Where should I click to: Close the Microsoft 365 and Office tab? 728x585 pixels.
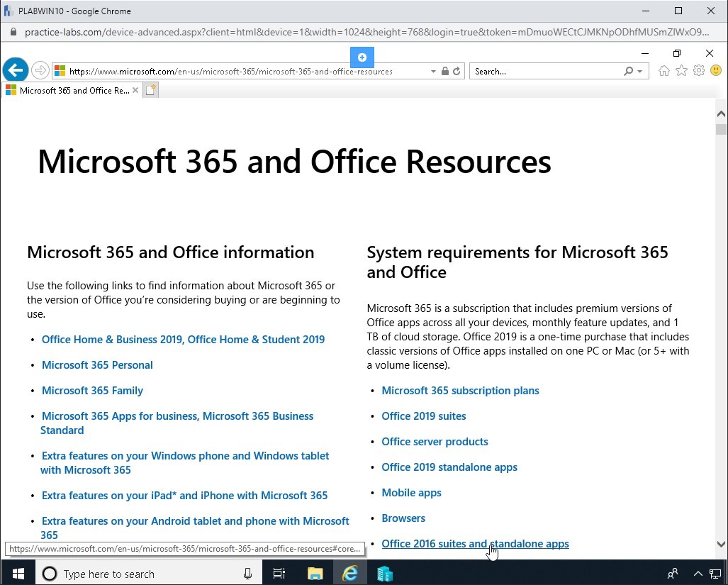coord(135,90)
